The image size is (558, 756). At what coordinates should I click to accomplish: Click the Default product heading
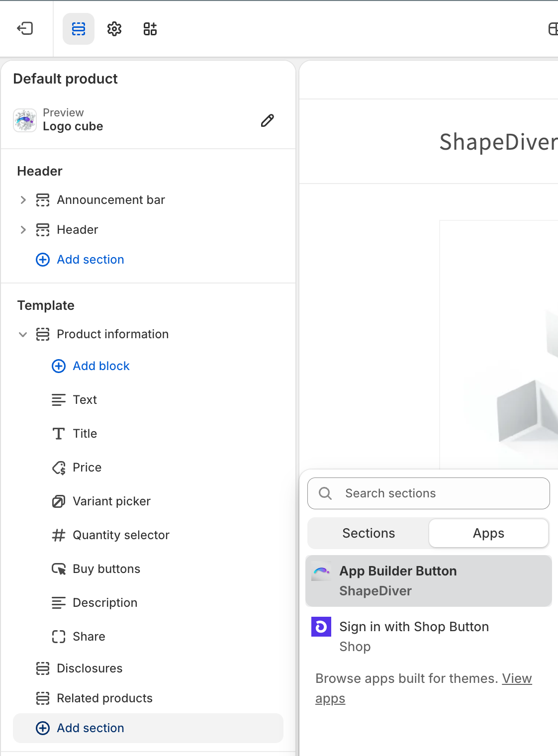tap(65, 79)
